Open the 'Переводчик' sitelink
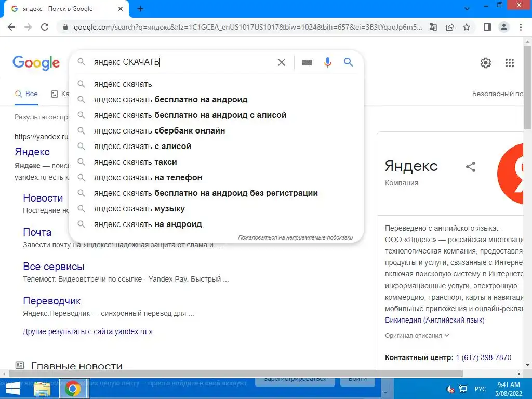The image size is (532, 399). [52, 301]
